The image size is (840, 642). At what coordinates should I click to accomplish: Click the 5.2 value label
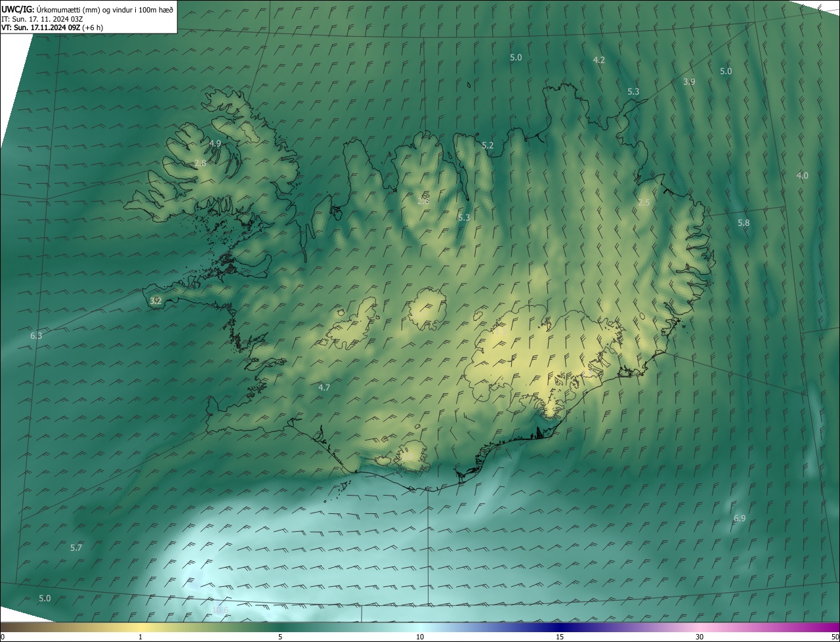click(x=487, y=145)
